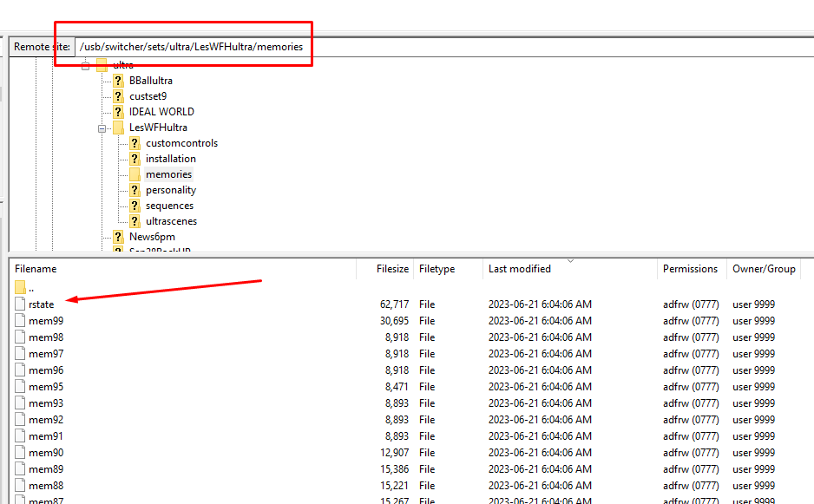The width and height of the screenshot is (814, 504).
Task: Open the customcontrols folder
Action: (x=181, y=143)
